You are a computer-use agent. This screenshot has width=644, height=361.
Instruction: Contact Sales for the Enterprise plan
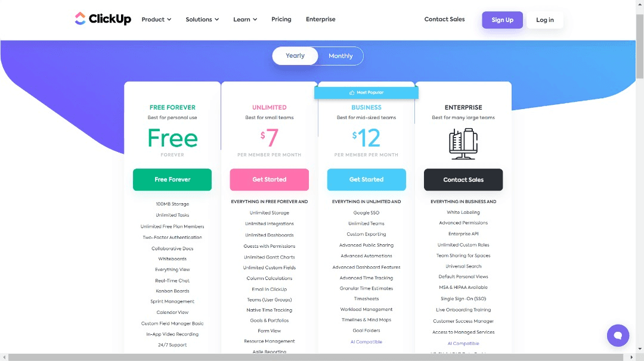pyautogui.click(x=463, y=179)
